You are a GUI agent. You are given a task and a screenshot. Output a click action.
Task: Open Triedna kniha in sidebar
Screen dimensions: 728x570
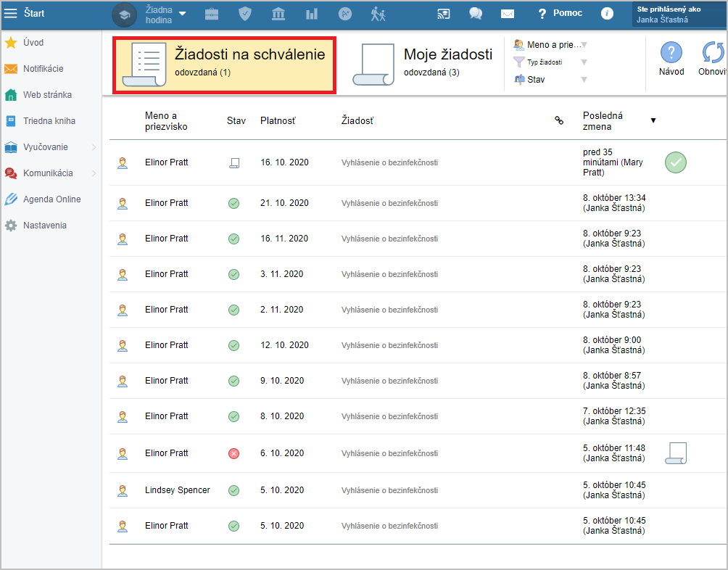[x=49, y=121]
